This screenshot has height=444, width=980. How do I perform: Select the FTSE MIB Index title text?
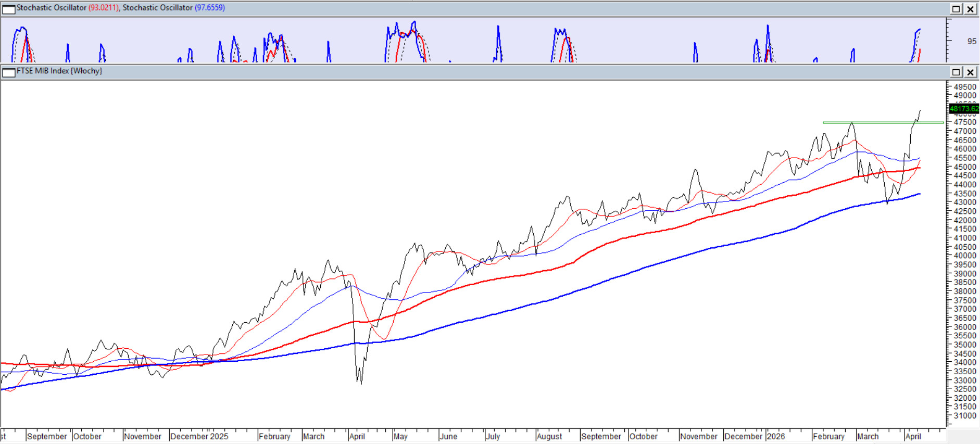59,71
